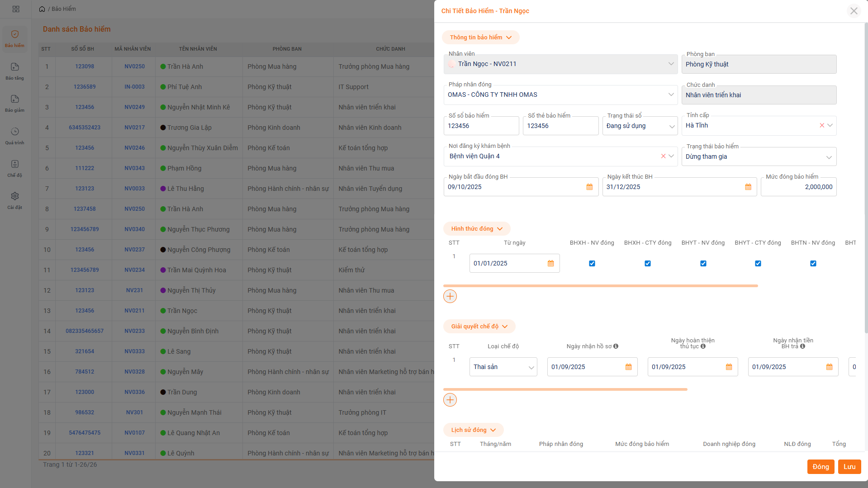Add new row under Hình thức đóng

pos(450,297)
